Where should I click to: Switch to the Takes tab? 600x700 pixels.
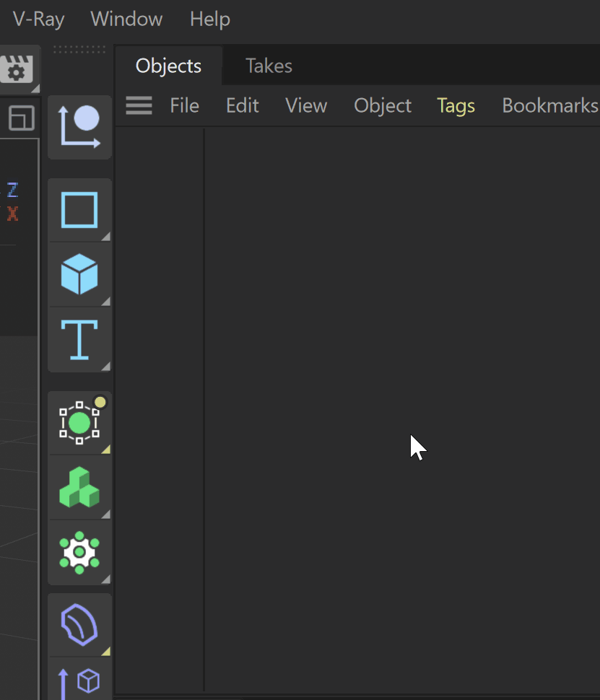tap(269, 66)
